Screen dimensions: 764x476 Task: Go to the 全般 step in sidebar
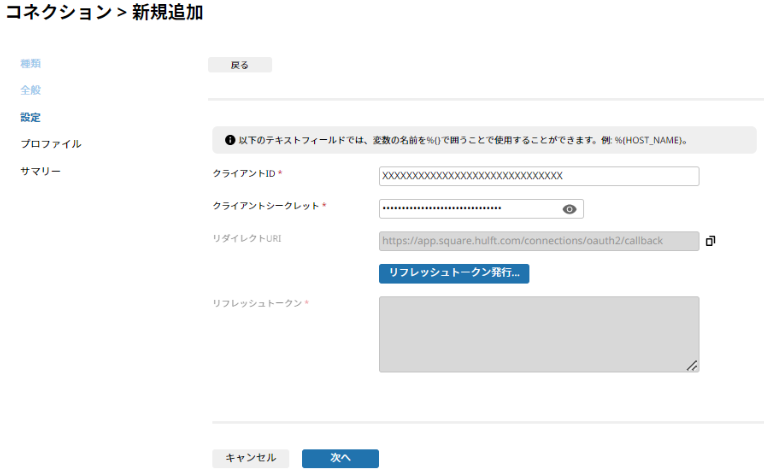30,90
